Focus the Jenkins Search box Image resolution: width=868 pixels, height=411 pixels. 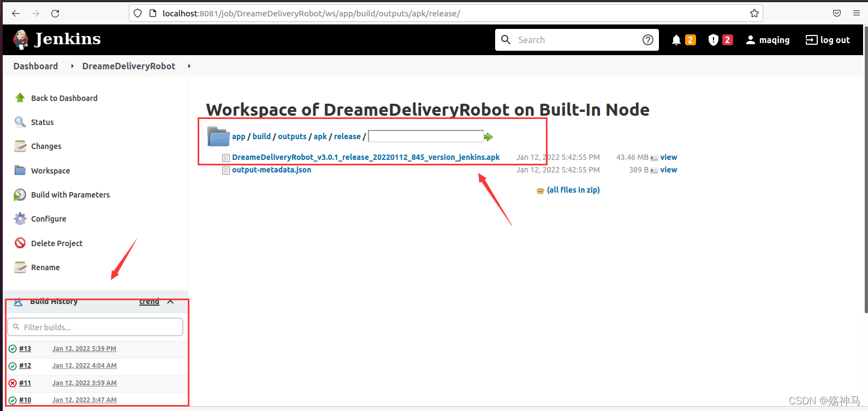click(577, 40)
